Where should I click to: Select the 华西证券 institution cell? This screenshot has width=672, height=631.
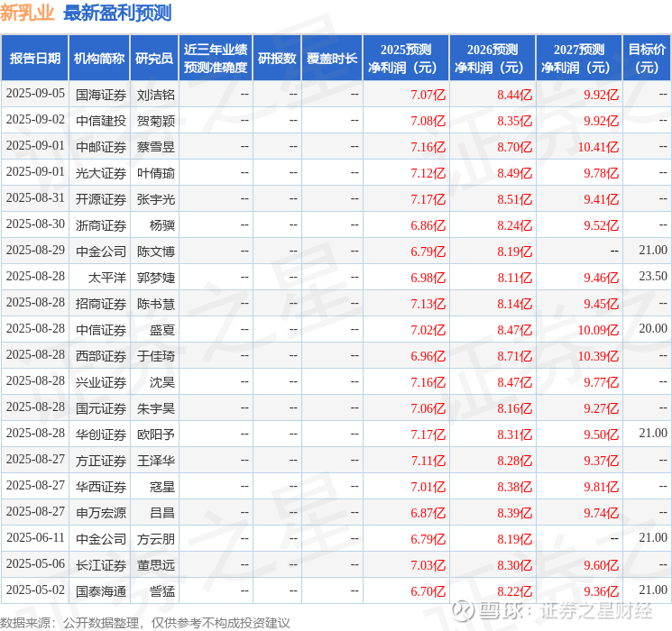pos(101,487)
